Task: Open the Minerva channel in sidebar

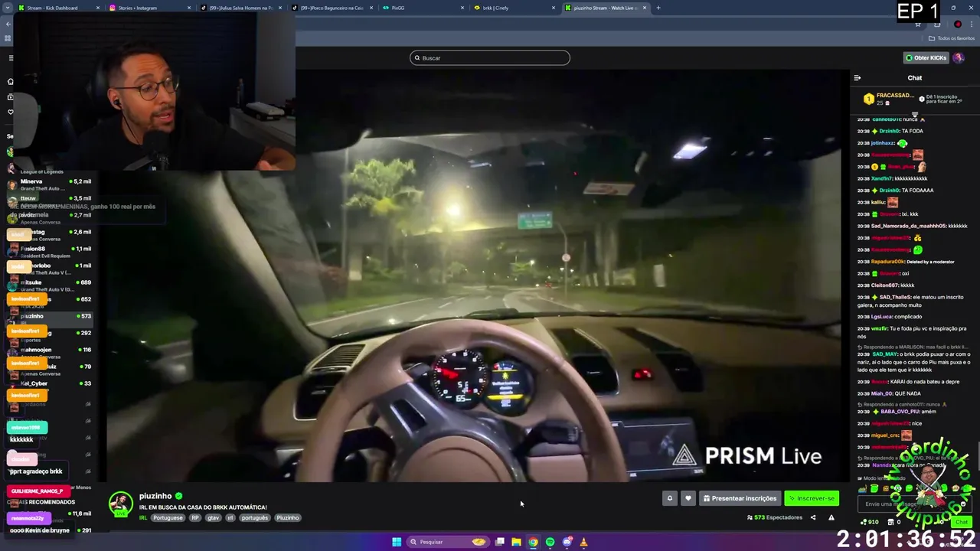Action: point(49,184)
